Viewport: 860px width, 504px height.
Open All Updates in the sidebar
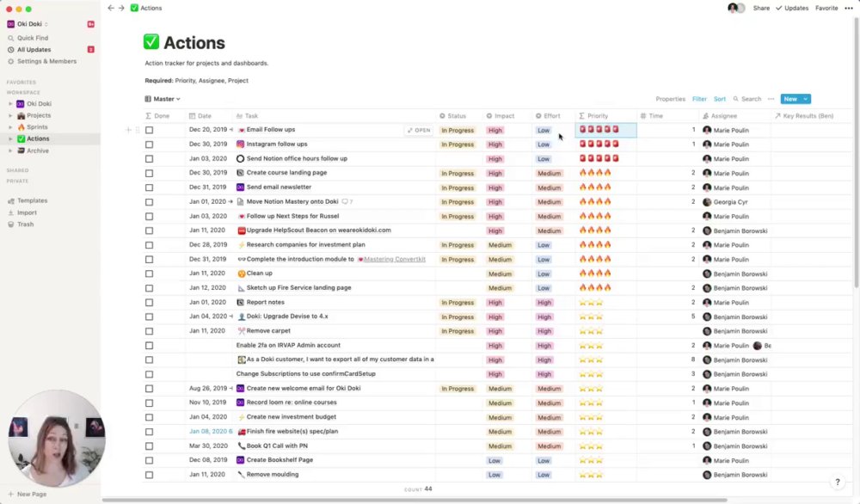34,49
